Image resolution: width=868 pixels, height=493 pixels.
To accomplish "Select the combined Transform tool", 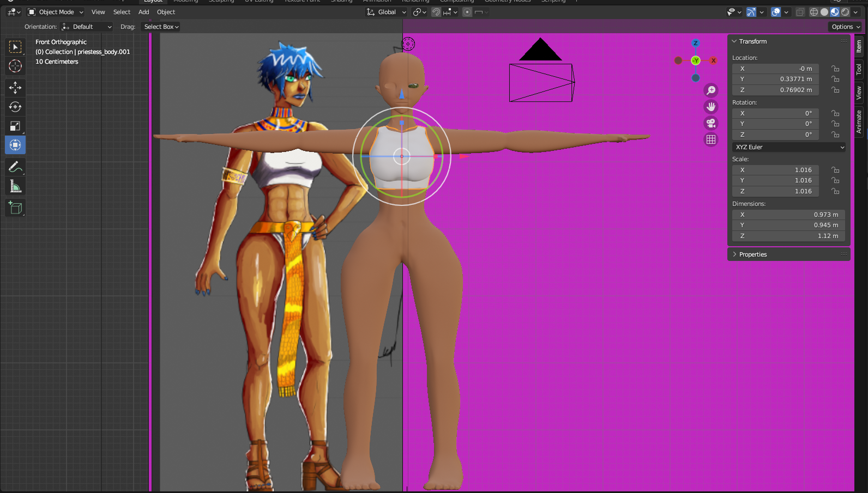I will pyautogui.click(x=15, y=145).
